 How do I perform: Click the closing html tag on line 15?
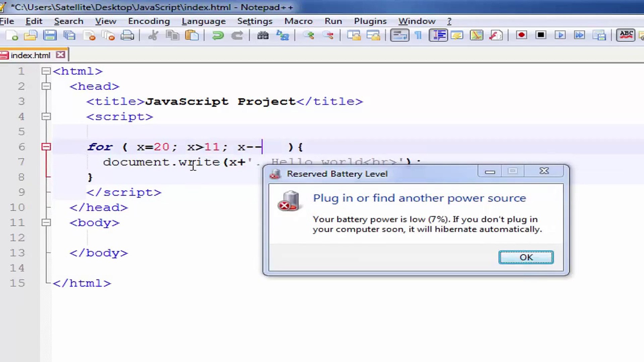click(82, 283)
